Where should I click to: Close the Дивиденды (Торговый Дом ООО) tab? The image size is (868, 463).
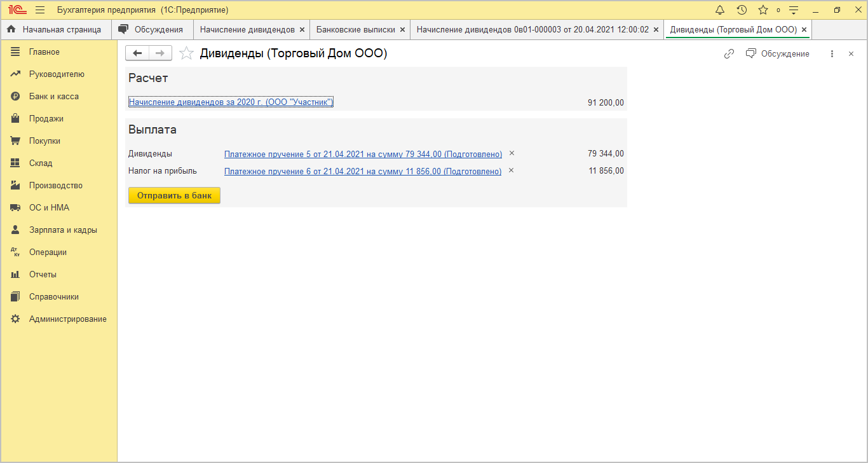pyautogui.click(x=804, y=30)
